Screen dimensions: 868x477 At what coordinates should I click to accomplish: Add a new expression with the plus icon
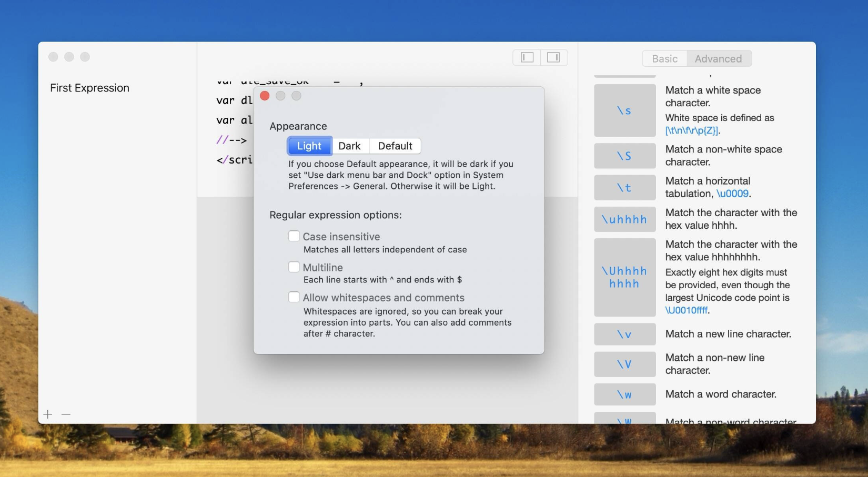pyautogui.click(x=47, y=414)
